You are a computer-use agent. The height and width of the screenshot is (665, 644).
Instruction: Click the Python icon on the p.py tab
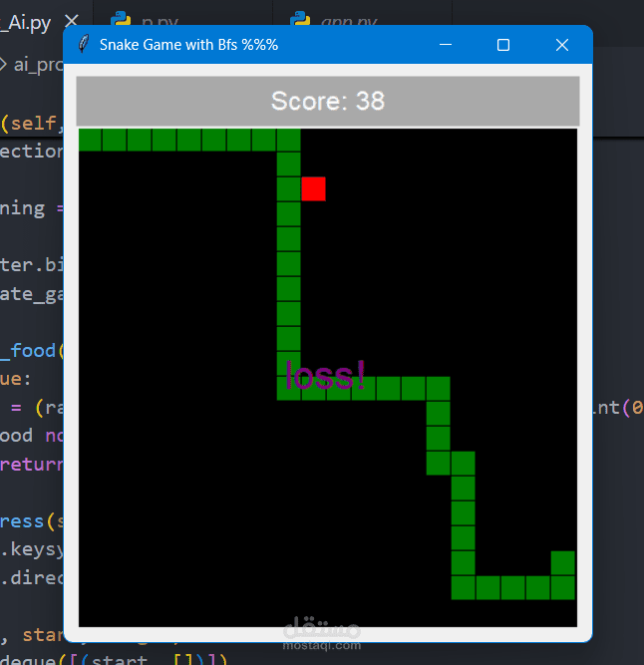point(121,19)
